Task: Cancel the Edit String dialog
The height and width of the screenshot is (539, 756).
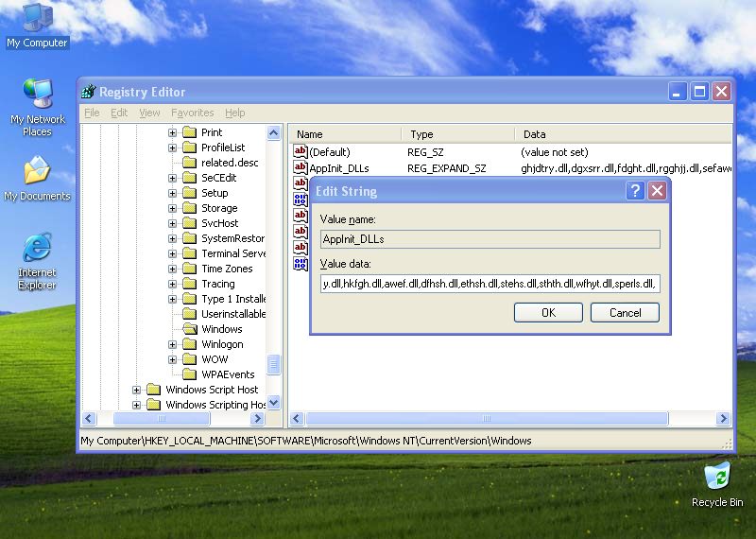Action: (x=625, y=313)
